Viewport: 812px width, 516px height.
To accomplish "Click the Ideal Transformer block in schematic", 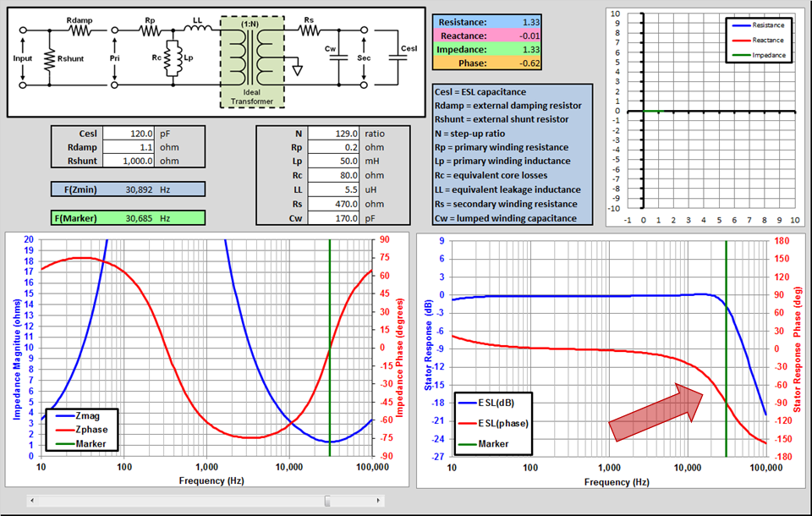I will point(252,62).
